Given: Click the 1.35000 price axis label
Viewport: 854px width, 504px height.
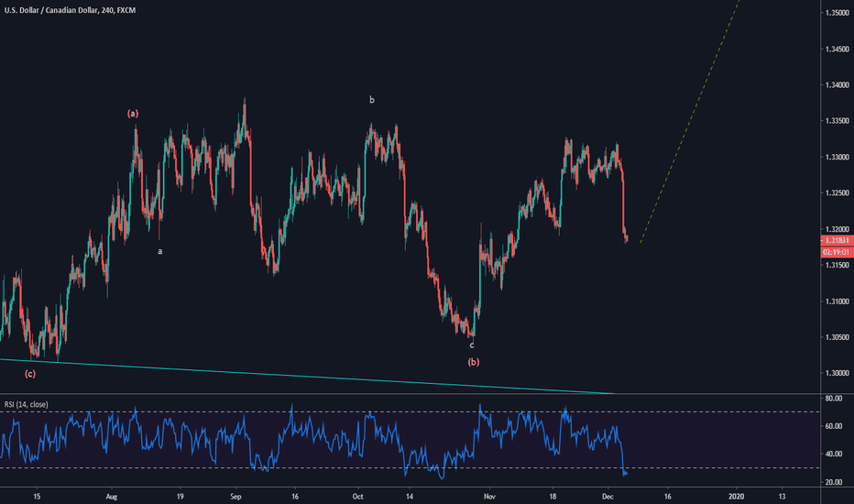Looking at the screenshot, I should coord(835,13).
